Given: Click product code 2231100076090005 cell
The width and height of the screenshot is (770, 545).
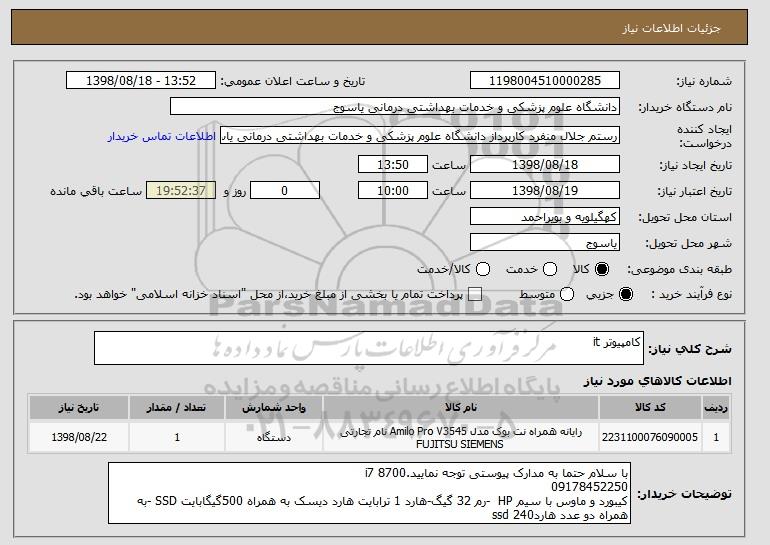Looking at the screenshot, I should pos(650,437).
